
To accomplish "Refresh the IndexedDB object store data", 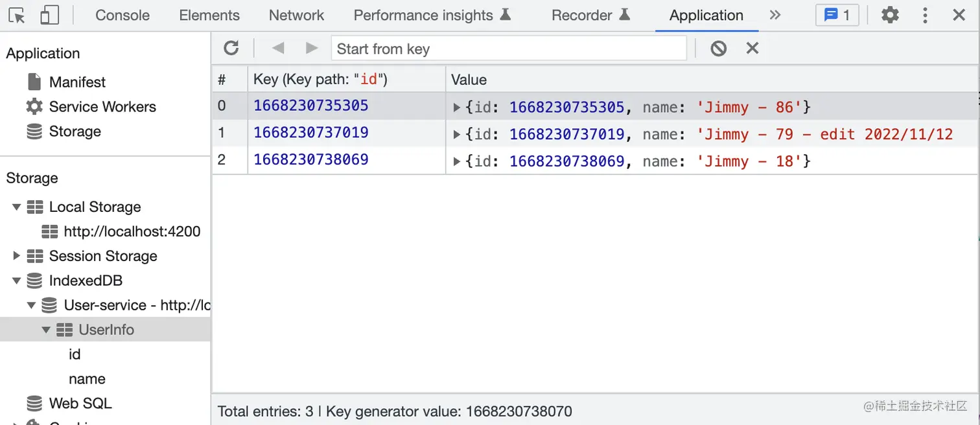I will (x=231, y=48).
